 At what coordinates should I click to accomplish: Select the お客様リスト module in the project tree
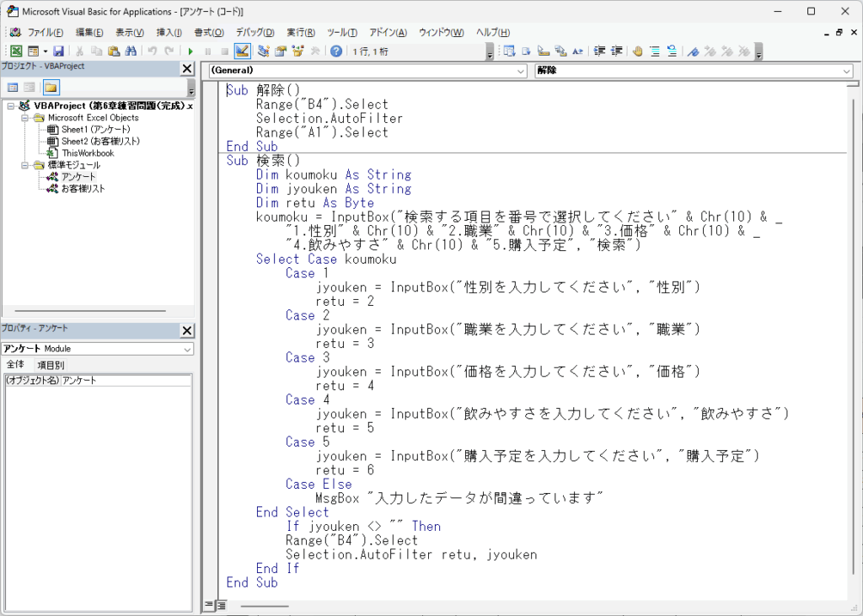83,189
